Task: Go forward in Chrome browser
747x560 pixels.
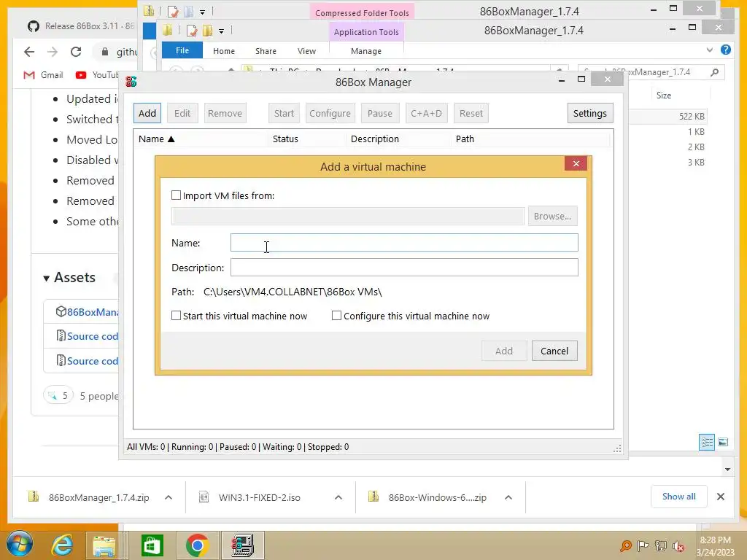Action: click(x=53, y=52)
